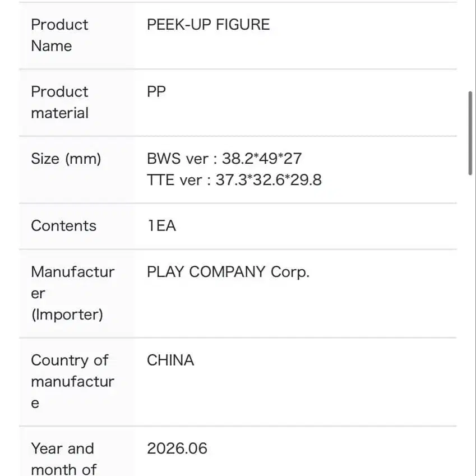
Task: Click the (Importer) text in label
Action: pos(67,315)
